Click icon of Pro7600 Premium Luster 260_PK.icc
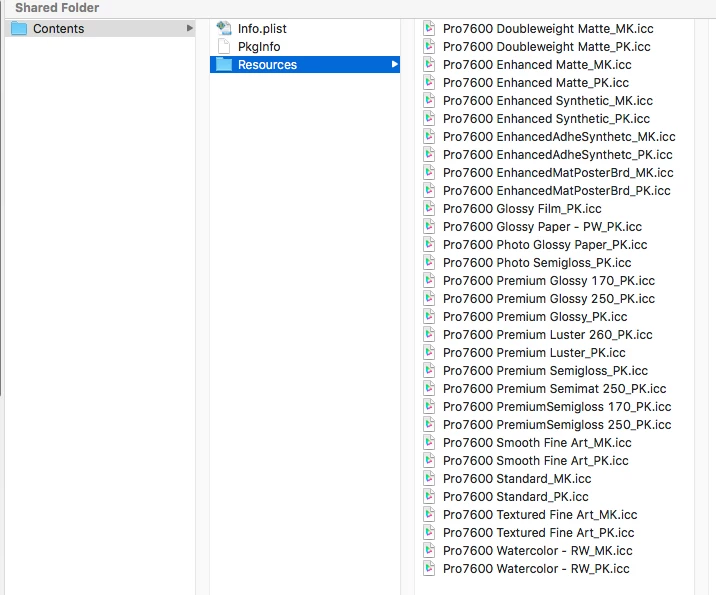Image resolution: width=716 pixels, height=595 pixels. pyautogui.click(x=429, y=334)
